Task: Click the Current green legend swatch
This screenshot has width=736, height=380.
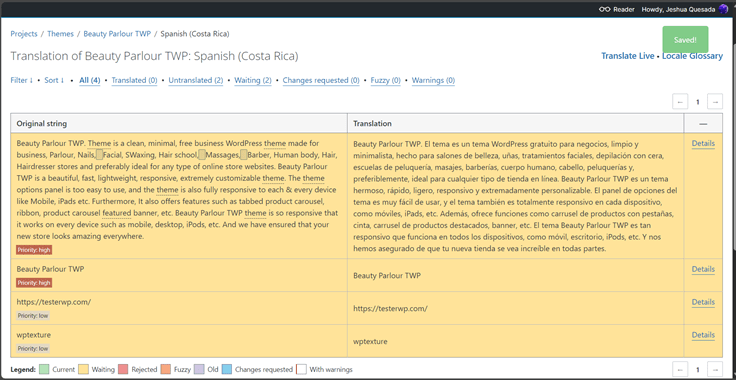Action: 44,369
